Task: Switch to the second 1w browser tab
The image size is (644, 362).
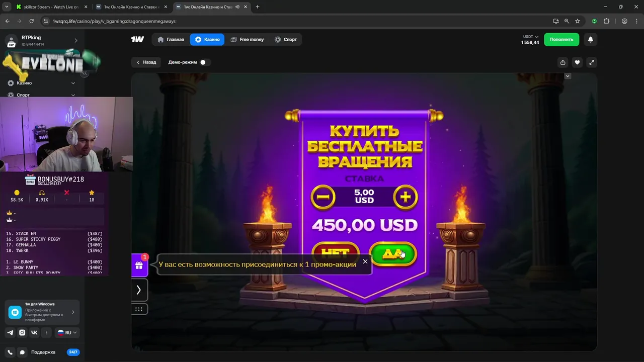Action: coord(132,7)
